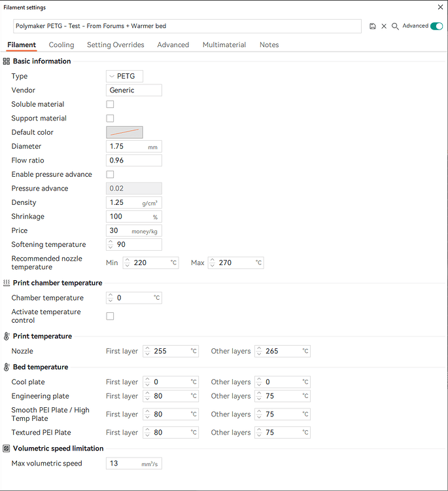Click the Nozzle First layer value 255
This screenshot has width=448, height=491.
click(160, 352)
